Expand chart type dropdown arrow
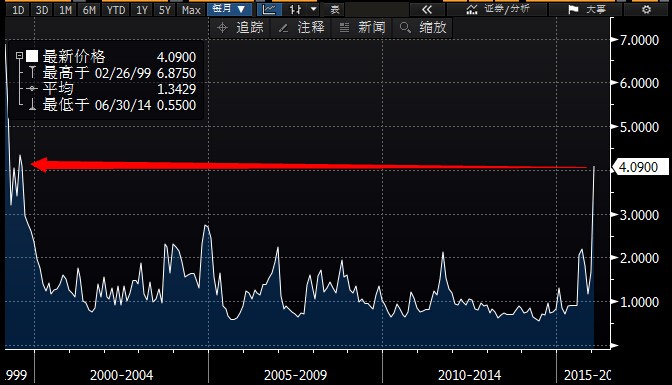Image resolution: width=672 pixels, height=385 pixels. (x=314, y=9)
